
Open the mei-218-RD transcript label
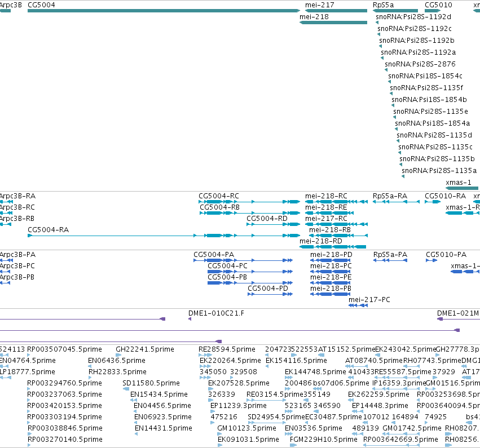point(320,241)
